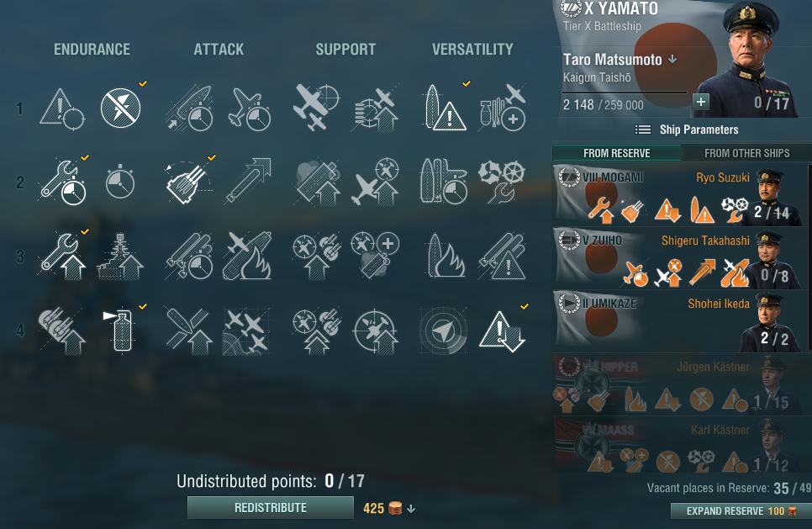Switch to the From Reserve tab
Image resolution: width=812 pixels, height=529 pixels.
(x=617, y=153)
